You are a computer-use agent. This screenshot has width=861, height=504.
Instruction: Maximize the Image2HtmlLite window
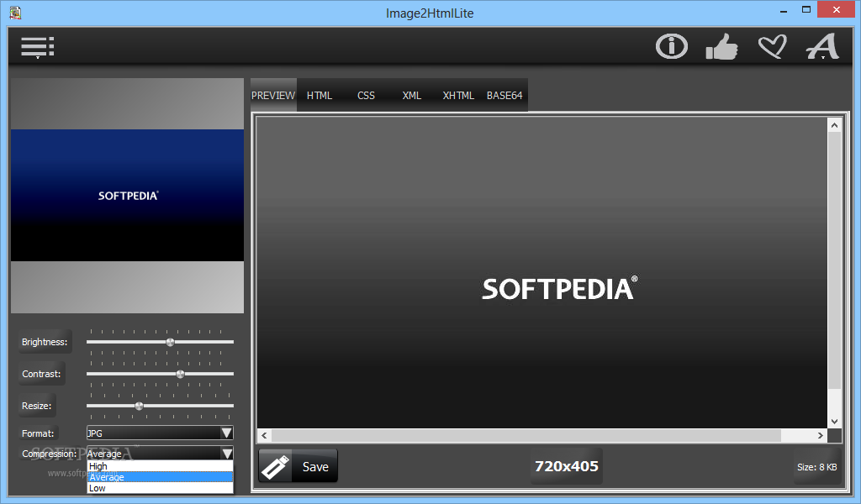tap(806, 10)
